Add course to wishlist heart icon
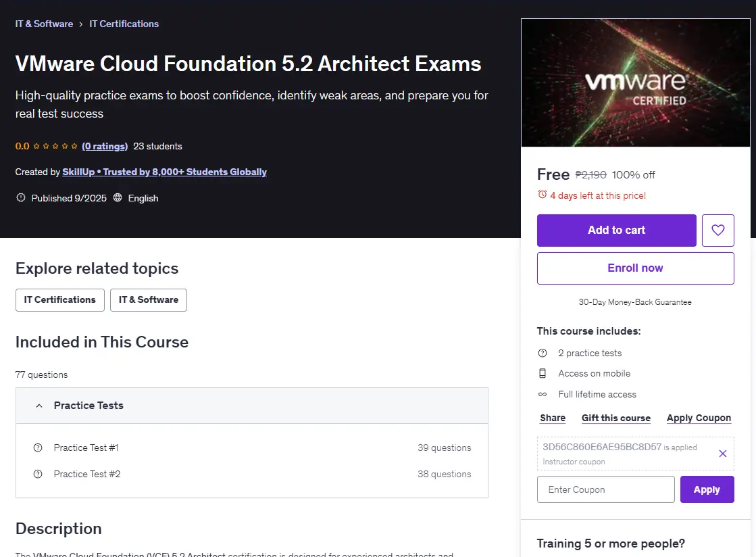Screen dimensions: 756x557 (x=717, y=231)
